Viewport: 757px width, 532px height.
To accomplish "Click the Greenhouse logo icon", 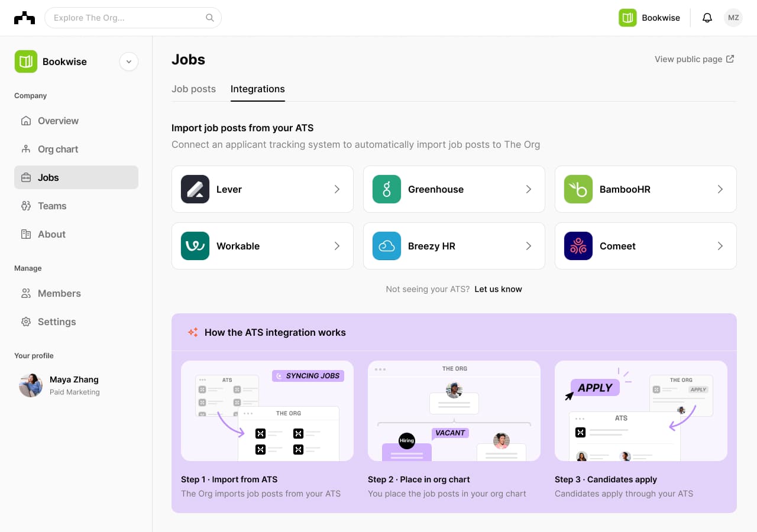I will pos(387,189).
